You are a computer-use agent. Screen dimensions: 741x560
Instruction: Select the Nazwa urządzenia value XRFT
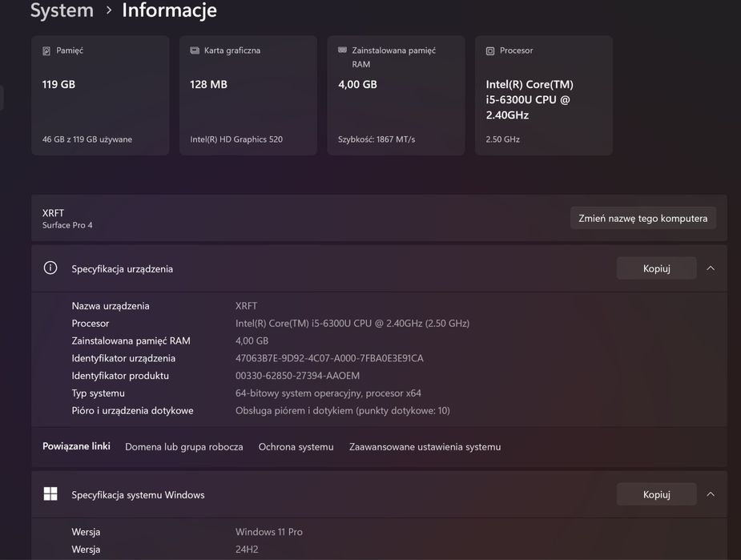click(246, 306)
